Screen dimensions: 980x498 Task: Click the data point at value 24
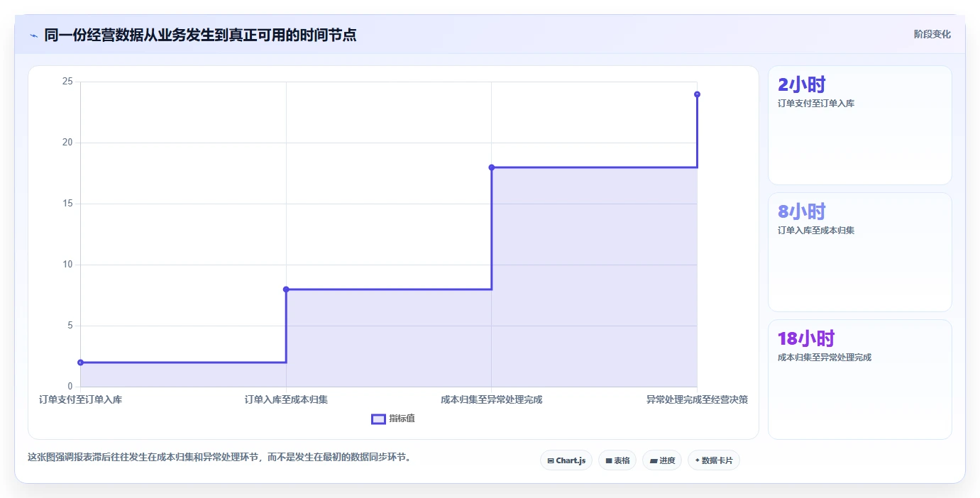697,94
